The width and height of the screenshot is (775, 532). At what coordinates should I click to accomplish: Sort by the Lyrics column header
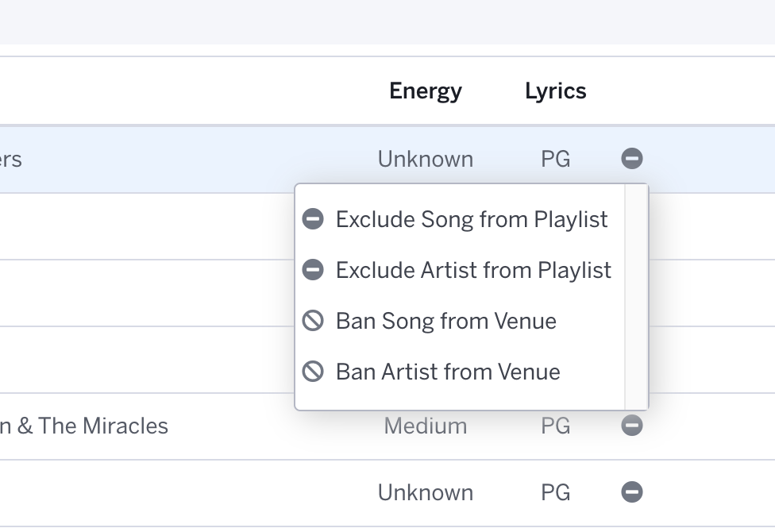(556, 91)
